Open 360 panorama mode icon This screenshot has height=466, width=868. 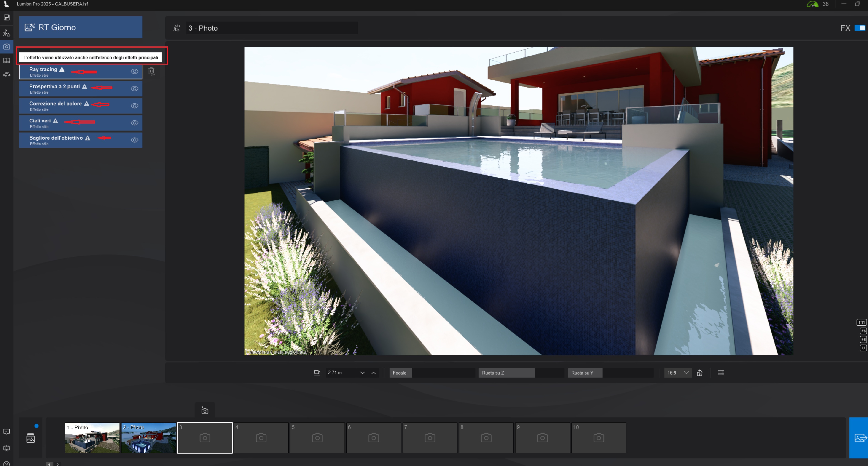pyautogui.click(x=6, y=75)
